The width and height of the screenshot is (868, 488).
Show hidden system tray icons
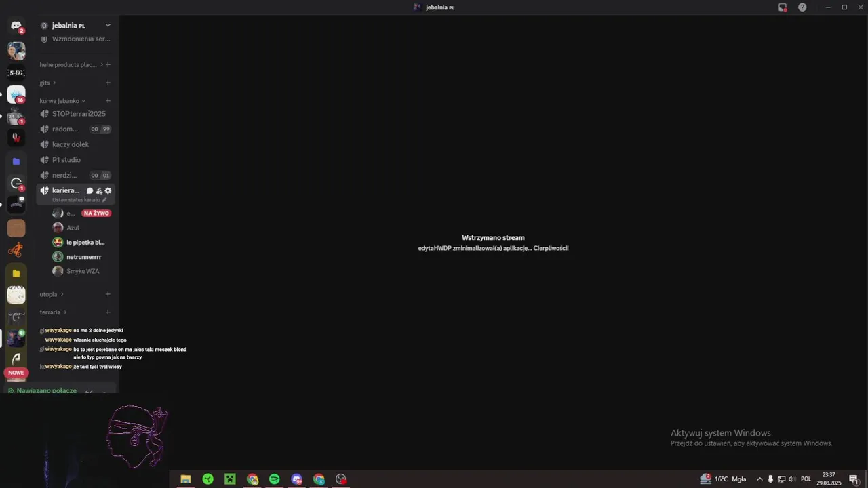(x=759, y=479)
